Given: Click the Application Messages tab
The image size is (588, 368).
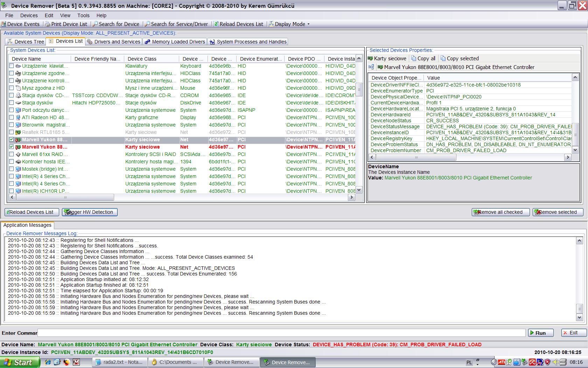Looking at the screenshot, I should tap(27, 225).
